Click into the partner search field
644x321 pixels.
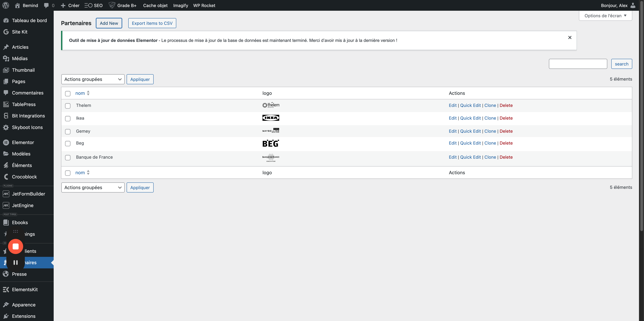coord(578,64)
